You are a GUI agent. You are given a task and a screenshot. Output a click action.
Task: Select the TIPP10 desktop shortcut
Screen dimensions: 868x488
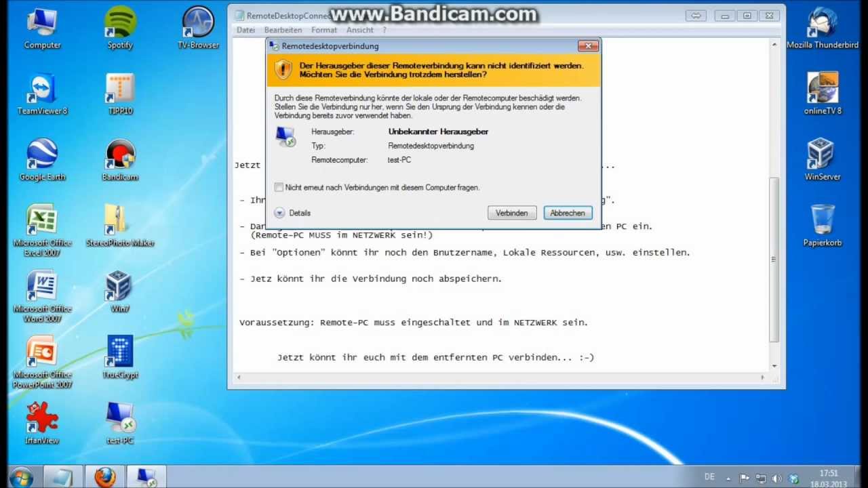click(120, 94)
